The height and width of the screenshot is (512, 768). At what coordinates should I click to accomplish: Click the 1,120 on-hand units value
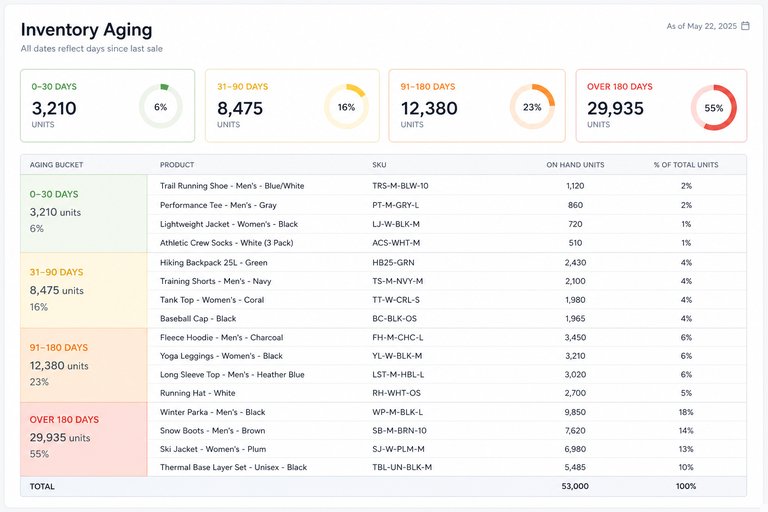(x=575, y=186)
